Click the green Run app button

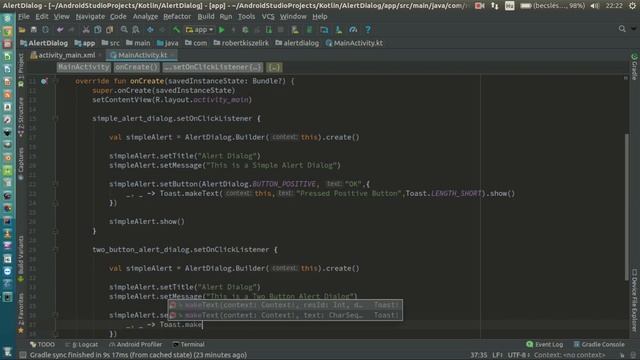pos(222,30)
